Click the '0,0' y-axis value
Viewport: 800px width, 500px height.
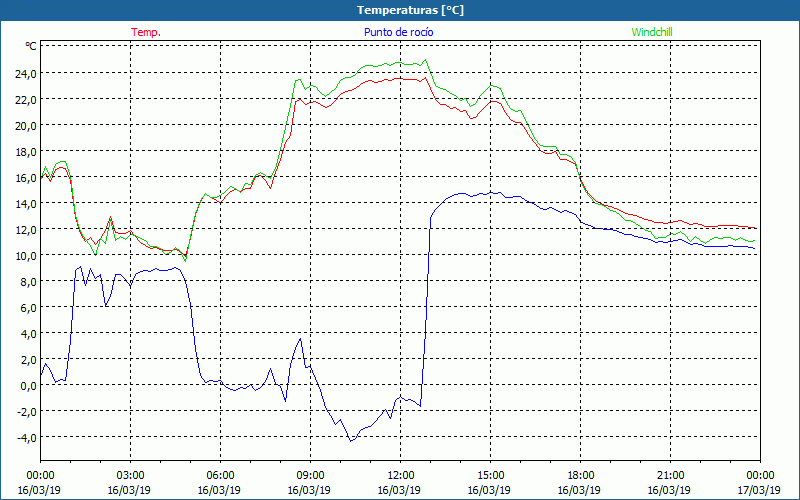coord(29,386)
